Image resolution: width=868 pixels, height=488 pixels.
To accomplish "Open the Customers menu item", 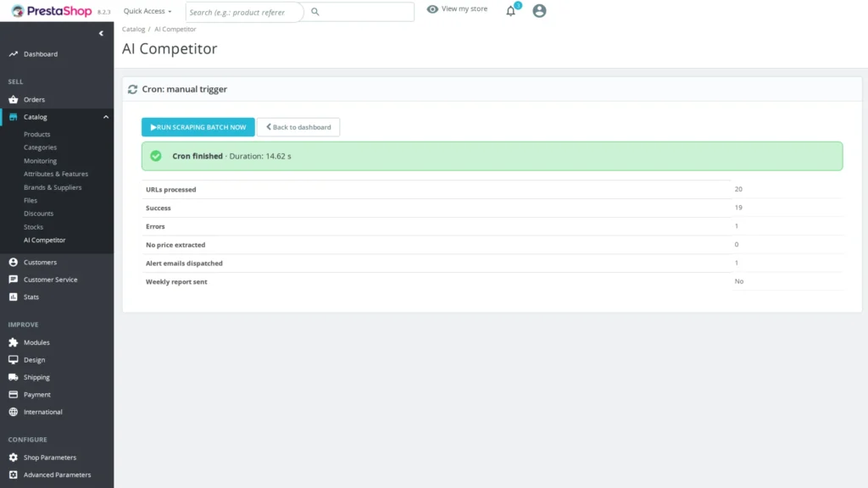I will click(40, 263).
